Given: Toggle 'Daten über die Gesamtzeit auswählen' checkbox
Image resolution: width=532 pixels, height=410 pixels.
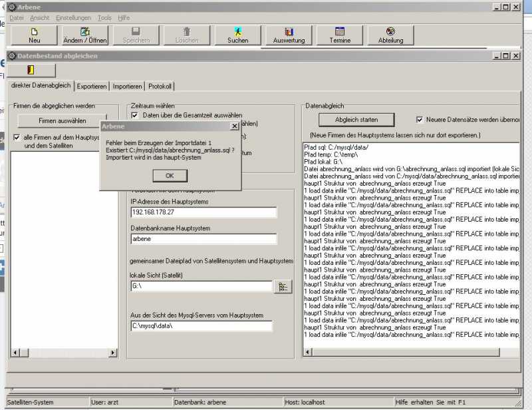Looking at the screenshot, I should pyautogui.click(x=135, y=115).
